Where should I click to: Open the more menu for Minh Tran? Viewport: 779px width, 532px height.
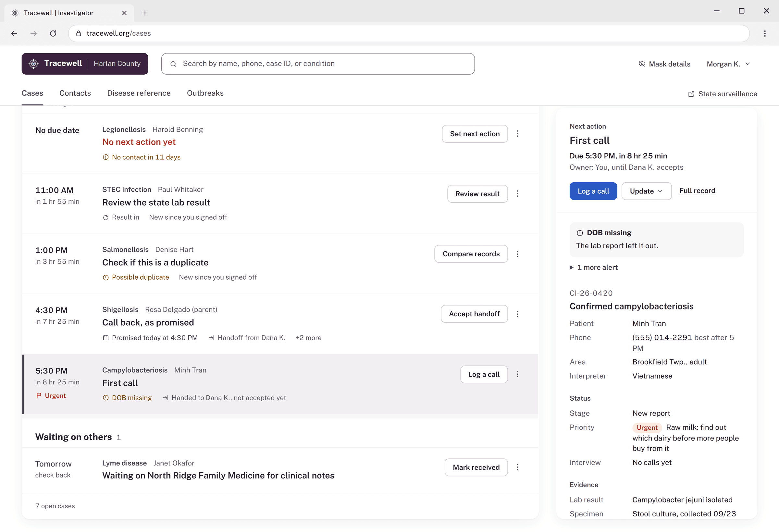click(x=517, y=374)
